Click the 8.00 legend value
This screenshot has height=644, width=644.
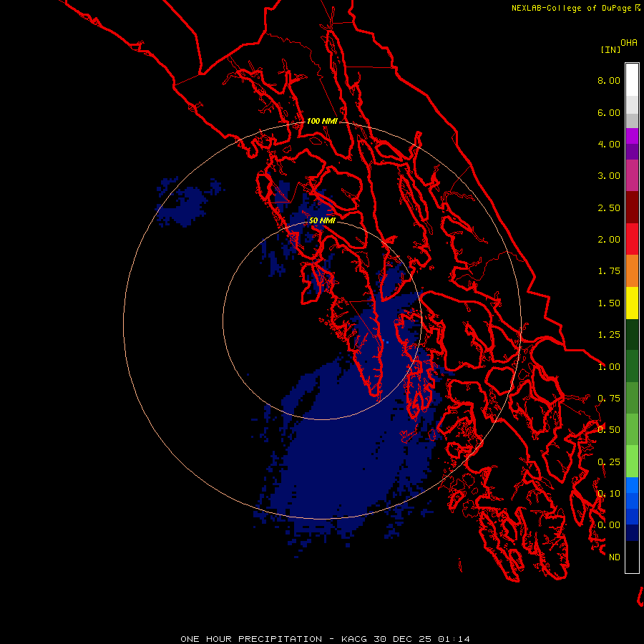pos(609,80)
